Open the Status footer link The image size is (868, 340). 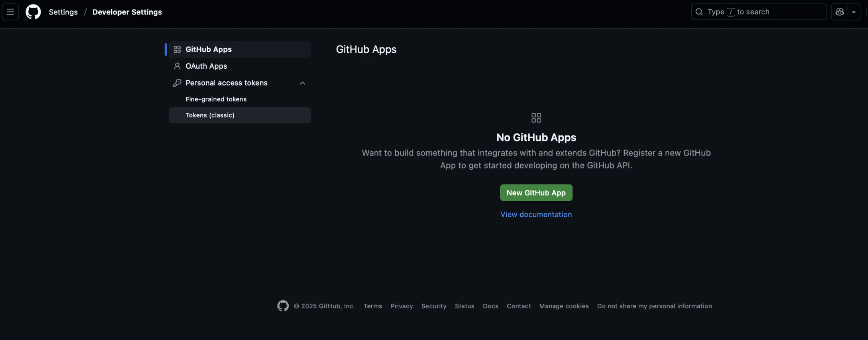465,306
